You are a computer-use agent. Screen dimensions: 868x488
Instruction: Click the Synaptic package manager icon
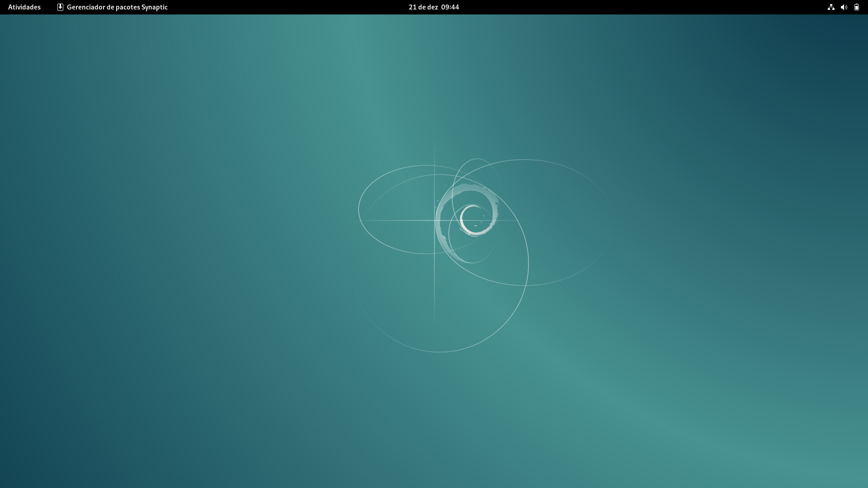click(x=60, y=7)
